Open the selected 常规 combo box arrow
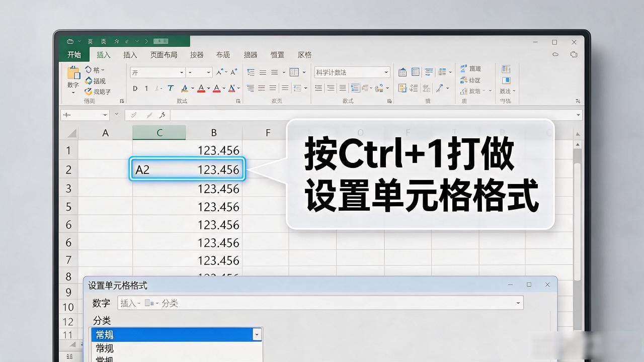Viewport: 644px width, 362px height. 257,334
